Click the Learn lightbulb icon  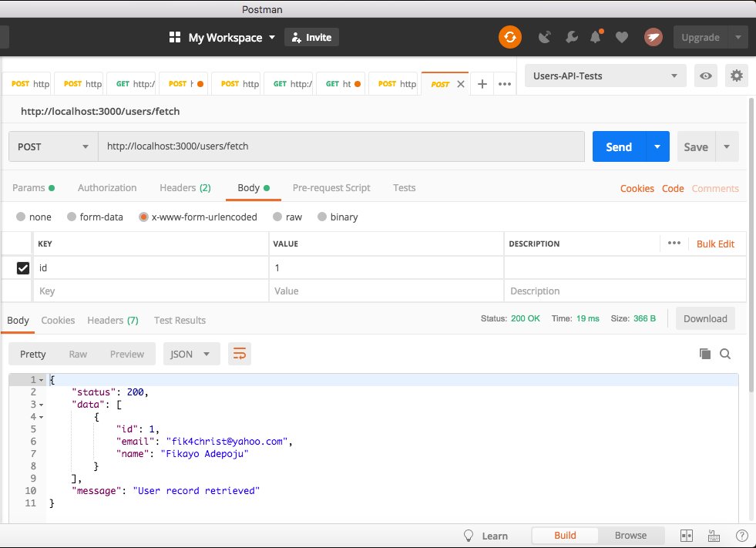point(468,536)
